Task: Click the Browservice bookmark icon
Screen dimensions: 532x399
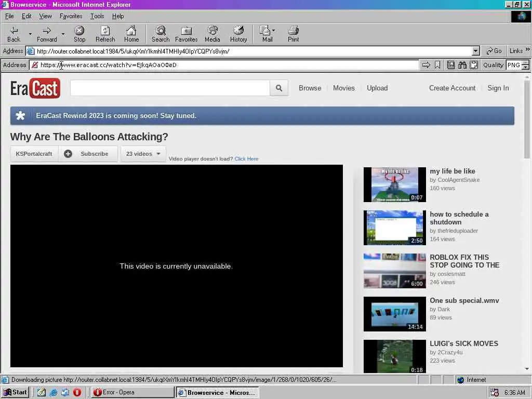Action: [x=437, y=65]
